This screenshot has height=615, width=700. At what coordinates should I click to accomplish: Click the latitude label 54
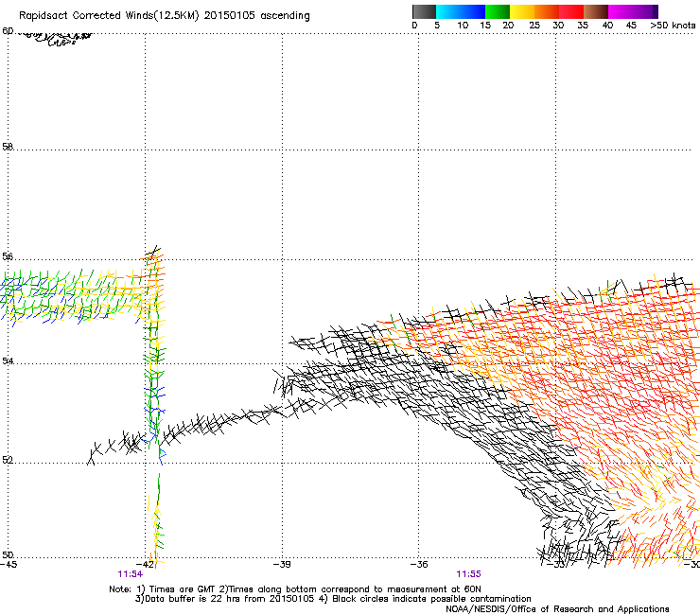click(8, 360)
